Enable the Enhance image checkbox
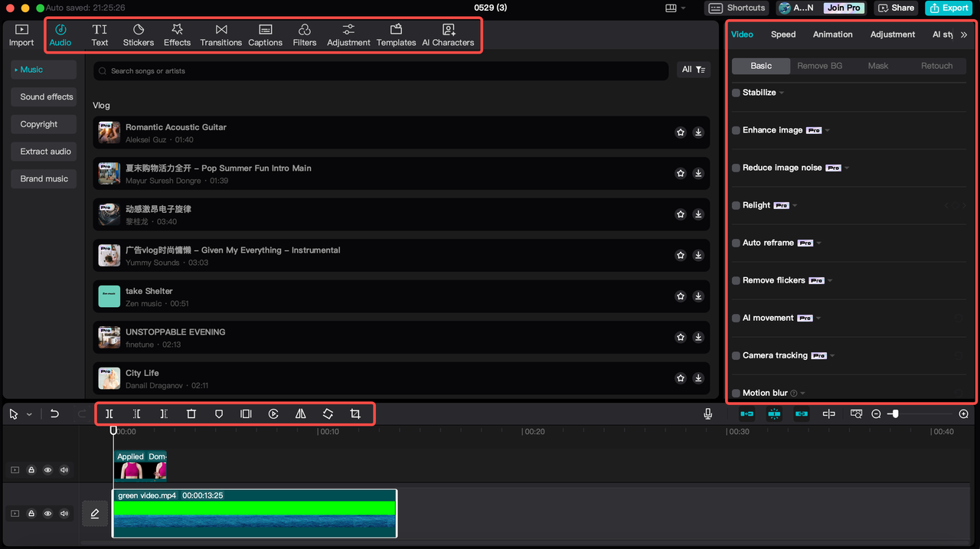This screenshot has width=980, height=549. click(x=736, y=130)
